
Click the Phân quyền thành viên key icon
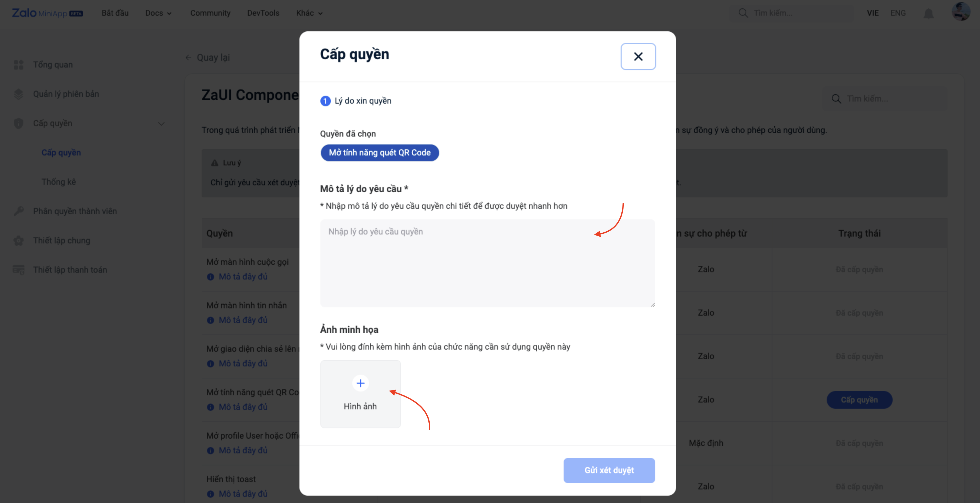point(18,211)
